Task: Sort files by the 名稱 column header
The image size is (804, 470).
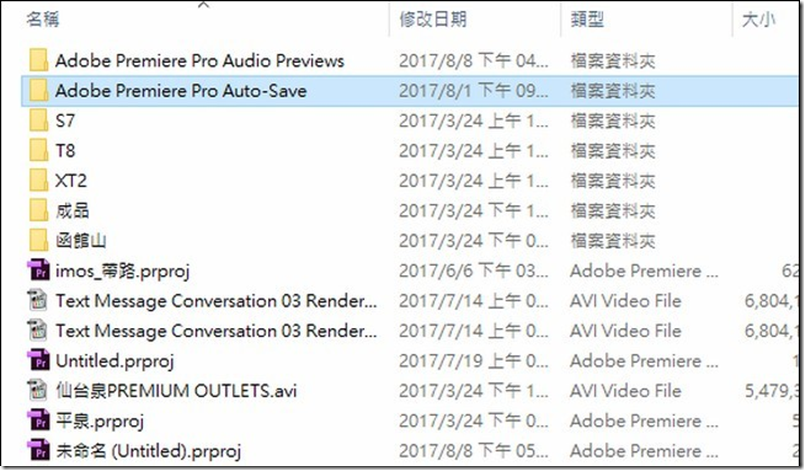Action: tap(43, 19)
